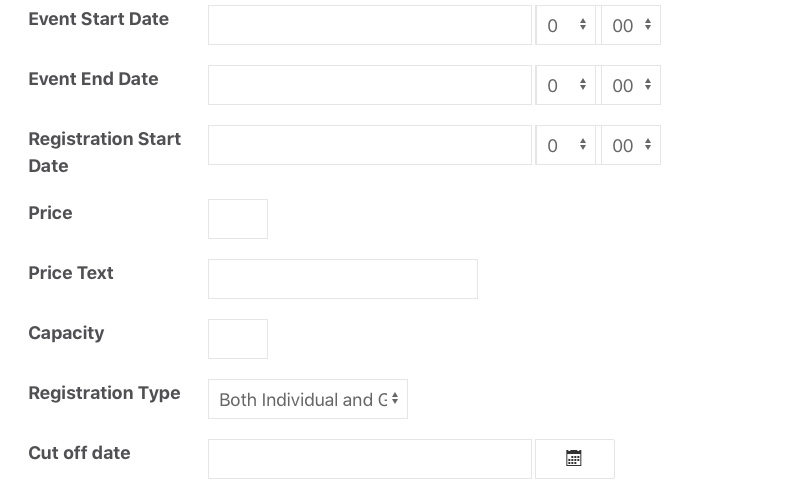Open the Event Start Date hour dropdown

point(566,25)
